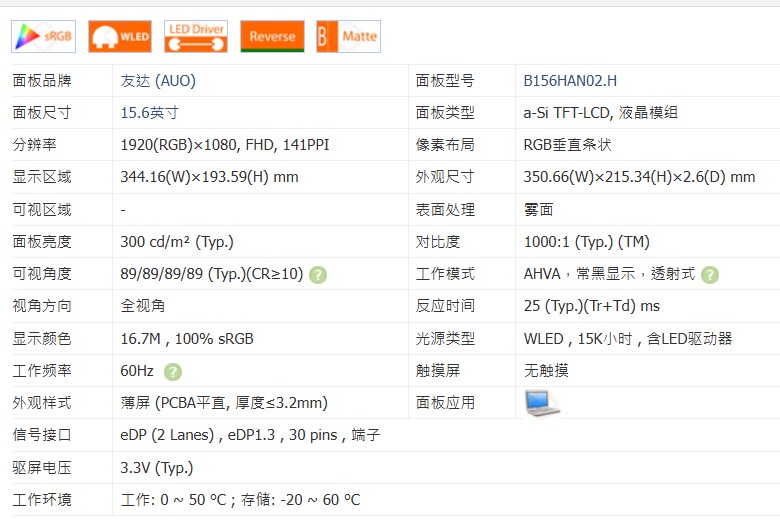
Task: Open the B156HAN02.H model link
Action: (570, 81)
